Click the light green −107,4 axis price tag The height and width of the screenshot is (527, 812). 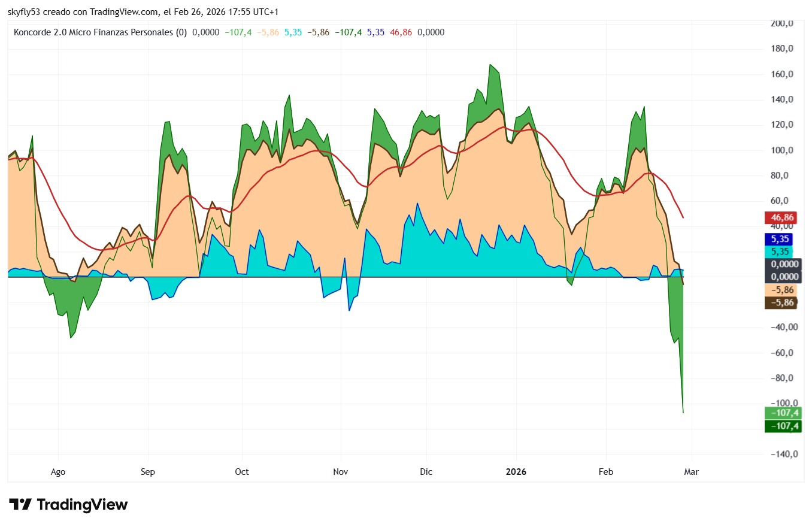(x=781, y=413)
